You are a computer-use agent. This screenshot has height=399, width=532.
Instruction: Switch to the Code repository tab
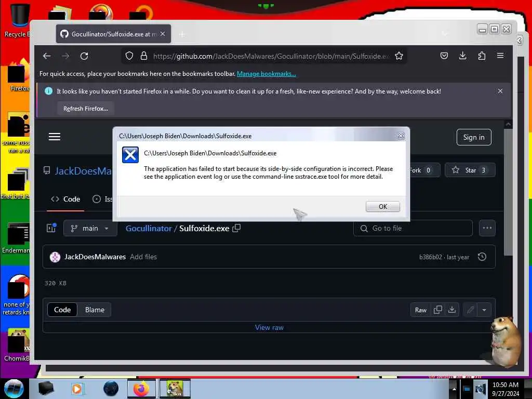[x=65, y=199]
